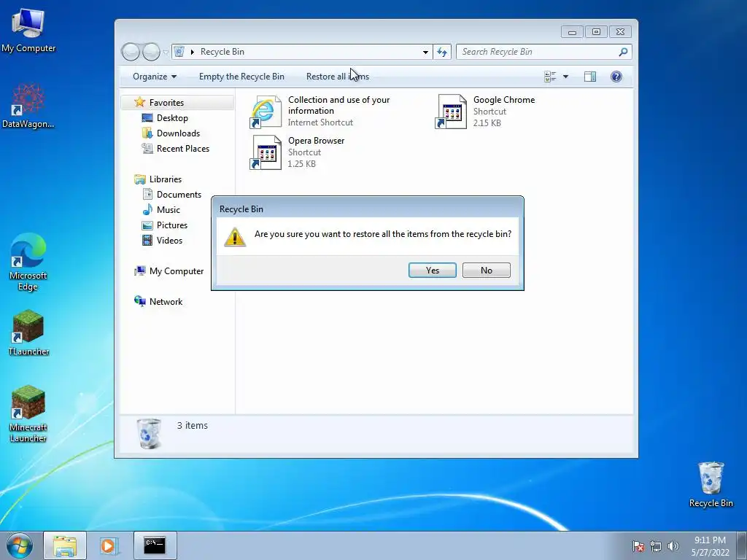
Task: Click the Recycle Bin icon in address bar
Action: 179,52
